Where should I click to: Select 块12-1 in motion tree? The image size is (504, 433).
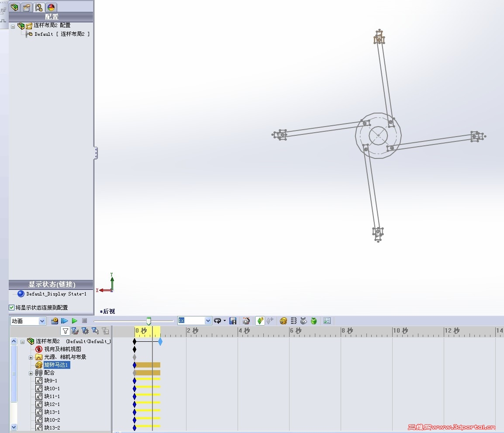[52, 404]
